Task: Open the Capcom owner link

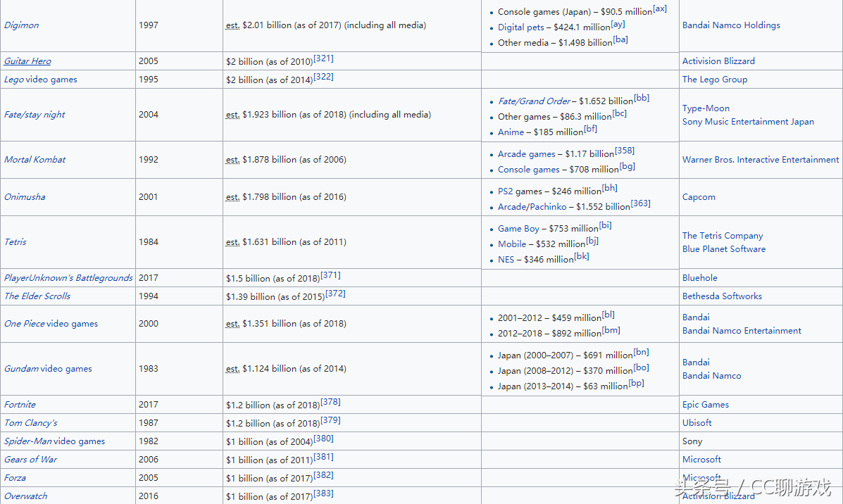Action: [x=699, y=196]
